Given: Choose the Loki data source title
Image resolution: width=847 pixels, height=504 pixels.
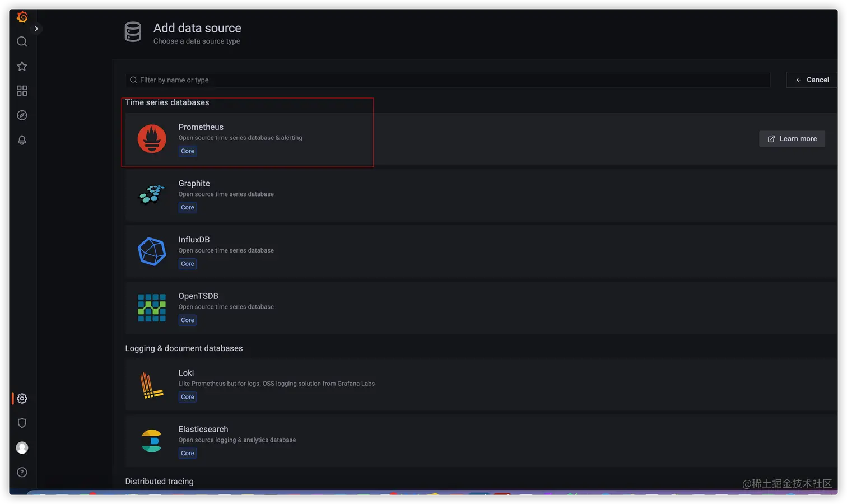Looking at the screenshot, I should (x=186, y=373).
